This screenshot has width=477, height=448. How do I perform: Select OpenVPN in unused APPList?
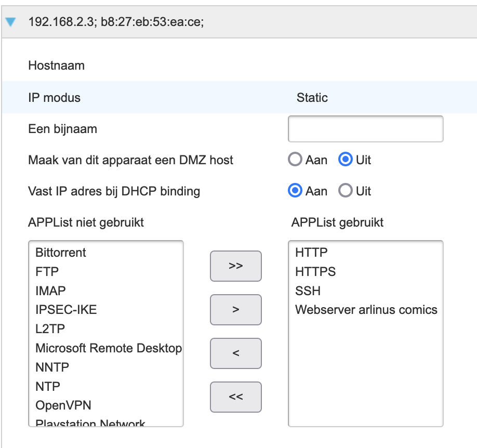[x=63, y=405]
